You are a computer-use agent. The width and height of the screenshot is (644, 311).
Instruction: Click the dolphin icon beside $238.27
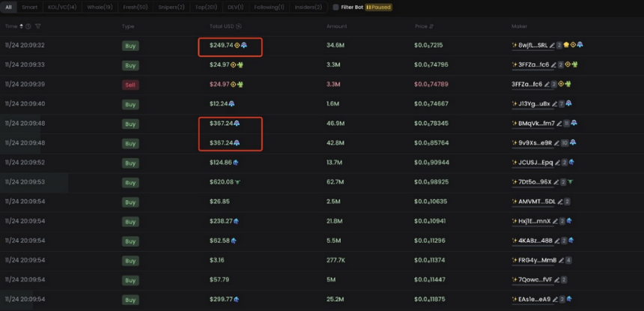[236, 221]
